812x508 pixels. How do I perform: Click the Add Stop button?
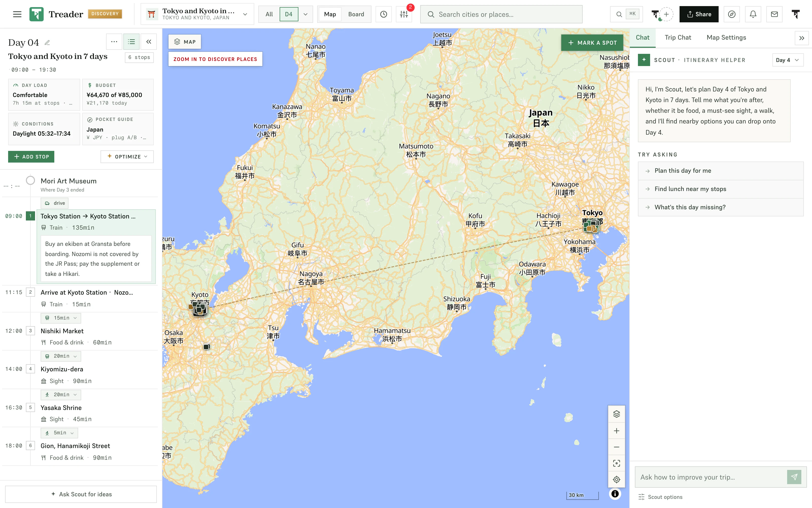(x=31, y=156)
